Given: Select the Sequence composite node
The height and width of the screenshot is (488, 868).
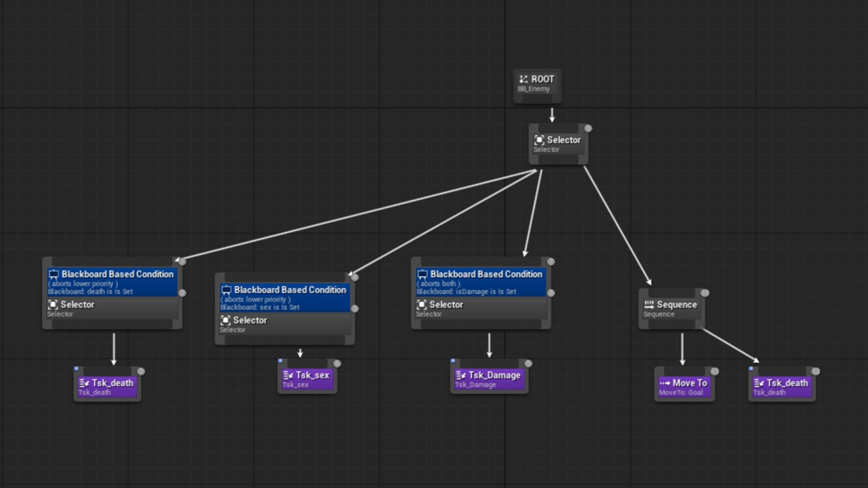Looking at the screenshot, I should tap(671, 308).
